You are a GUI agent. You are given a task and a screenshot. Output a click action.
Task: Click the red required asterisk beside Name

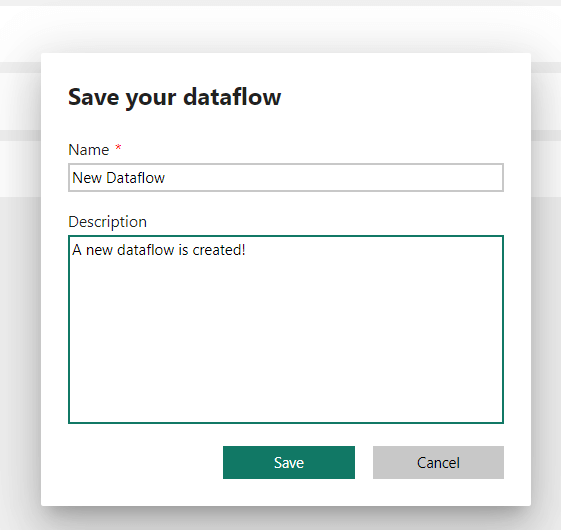(x=118, y=147)
